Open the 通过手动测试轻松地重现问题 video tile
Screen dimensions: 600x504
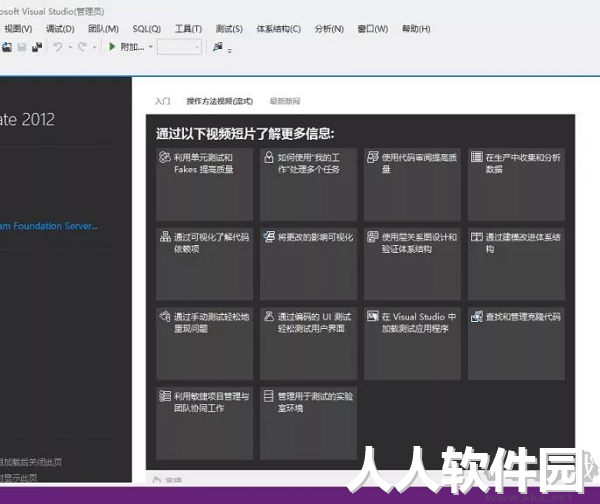point(204,344)
